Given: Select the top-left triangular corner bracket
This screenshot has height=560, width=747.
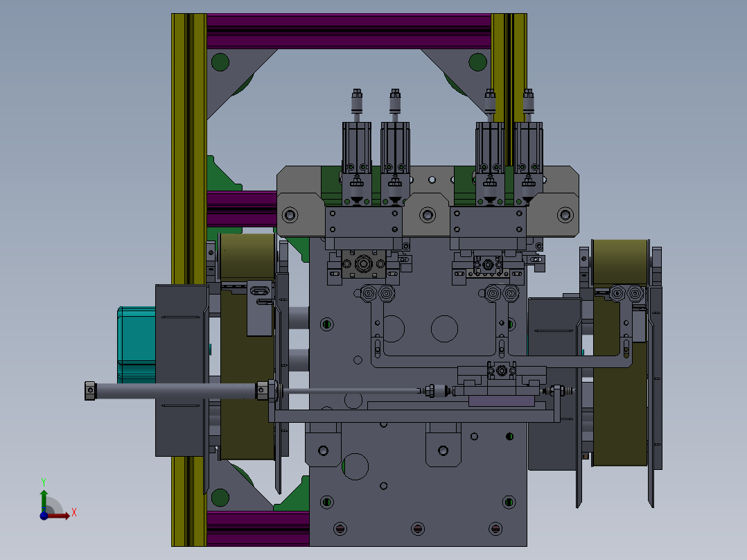Looking at the screenshot, I should [234, 76].
